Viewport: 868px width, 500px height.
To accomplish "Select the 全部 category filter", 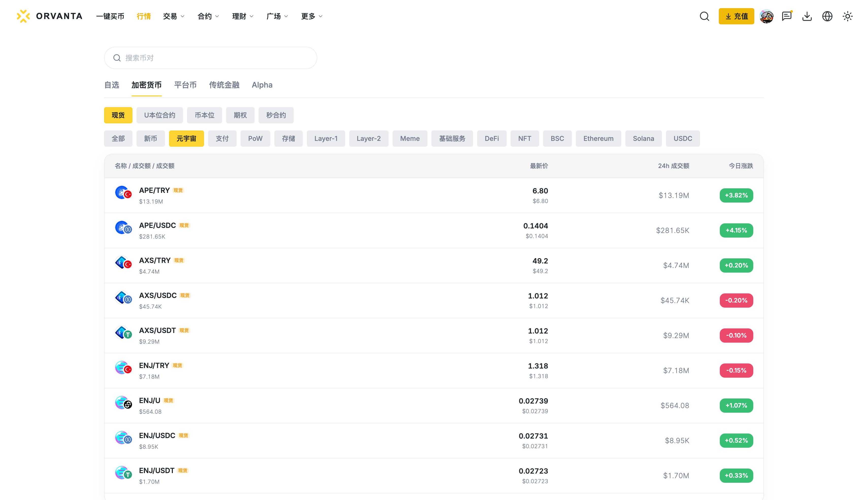I will coord(118,138).
